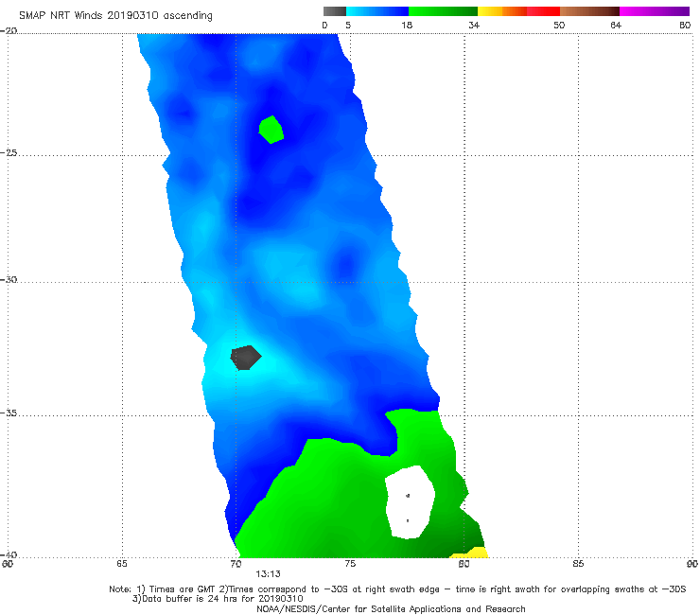
Task: Click the color bar label '34'
Action: pyautogui.click(x=474, y=26)
